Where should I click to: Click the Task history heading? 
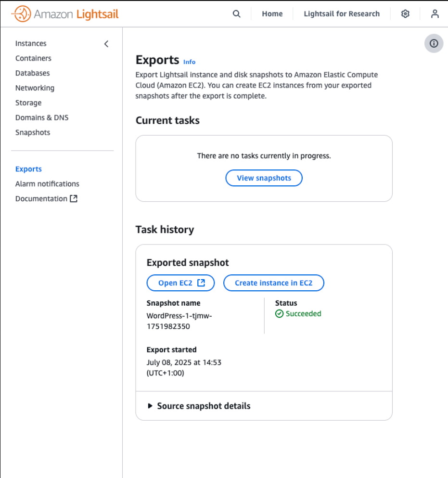[x=165, y=230]
